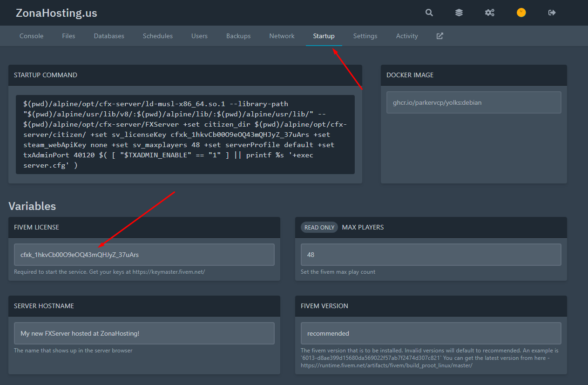Click the Server Hostname input field
This screenshot has height=385, width=588.
coord(144,333)
